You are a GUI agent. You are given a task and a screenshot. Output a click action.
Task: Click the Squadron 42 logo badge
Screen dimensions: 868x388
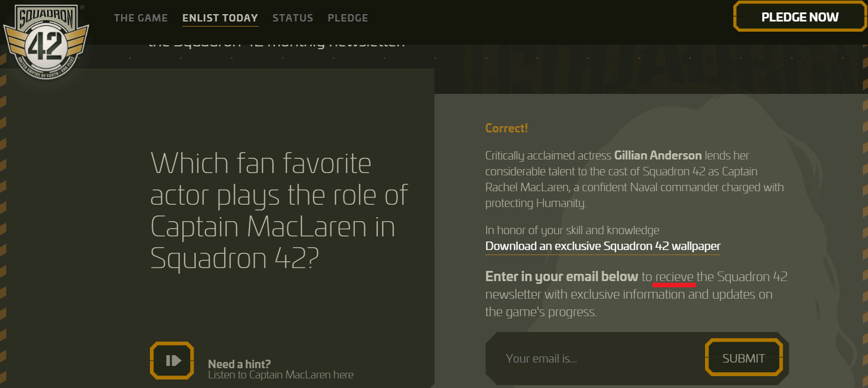pos(46,42)
